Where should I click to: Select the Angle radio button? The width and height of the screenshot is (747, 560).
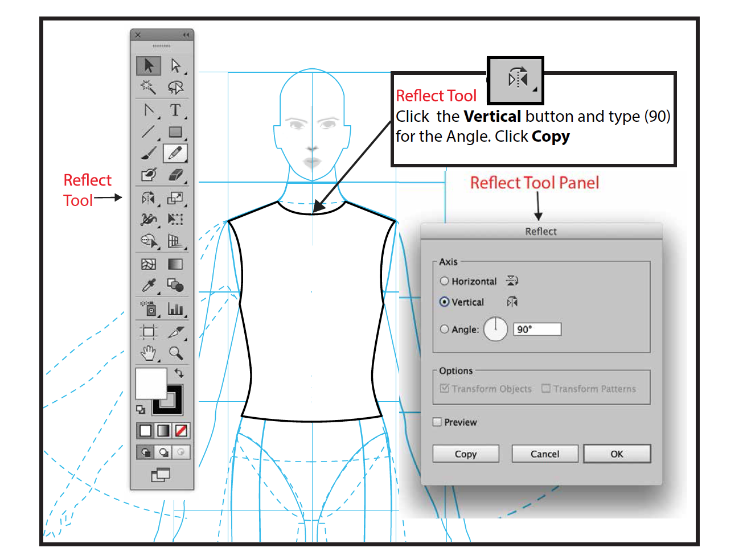click(445, 329)
